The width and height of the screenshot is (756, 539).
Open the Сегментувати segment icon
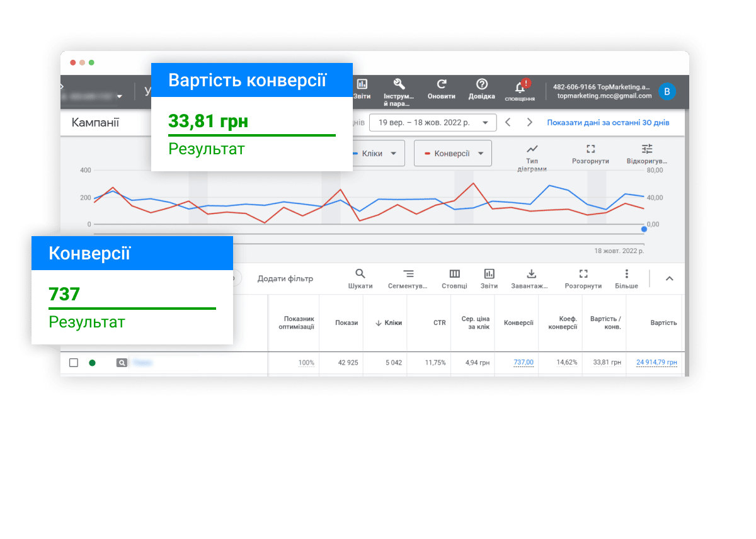408,273
